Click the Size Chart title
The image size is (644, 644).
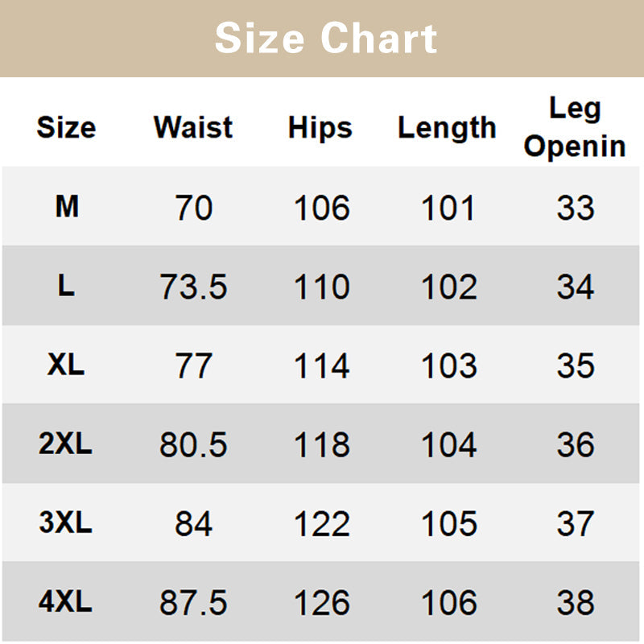pyautogui.click(x=325, y=39)
